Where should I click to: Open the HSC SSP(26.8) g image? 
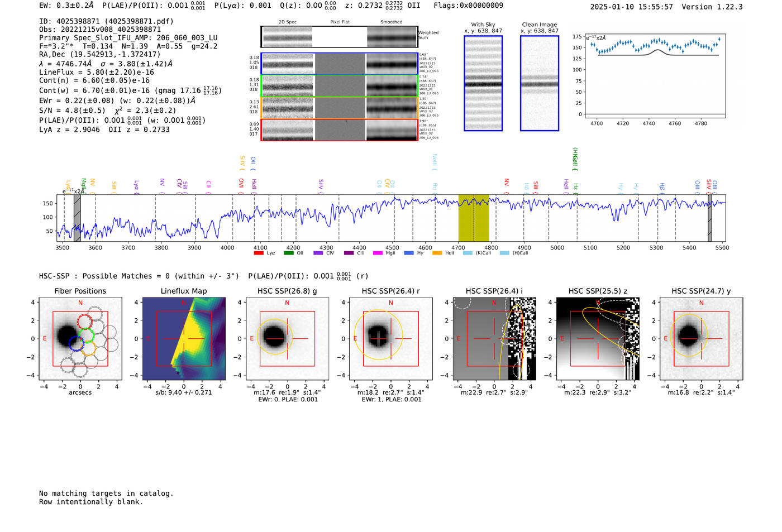coord(287,339)
